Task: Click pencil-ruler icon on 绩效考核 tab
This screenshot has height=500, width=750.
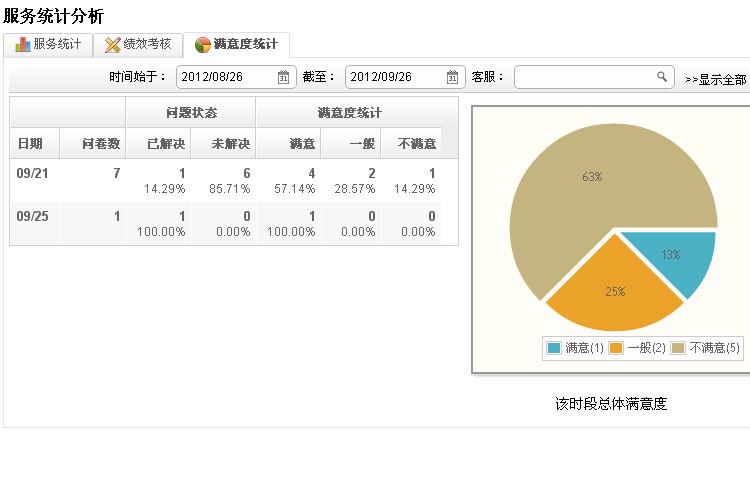Action: 112,44
